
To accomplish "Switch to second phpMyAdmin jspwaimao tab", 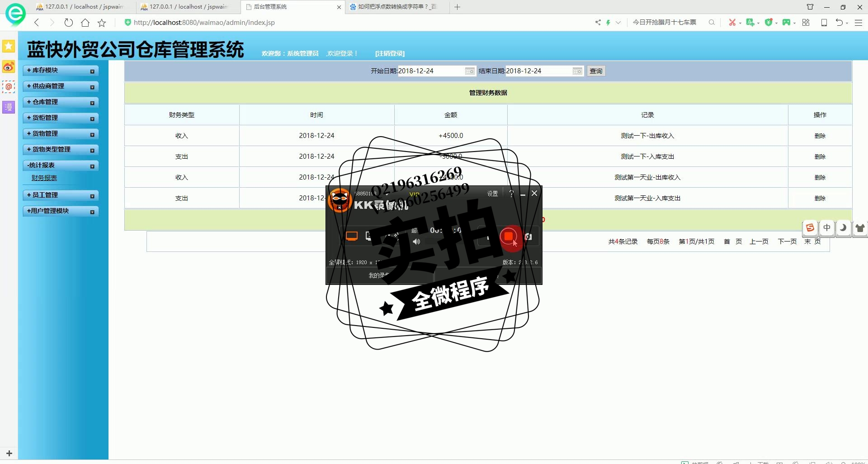I will [x=188, y=7].
